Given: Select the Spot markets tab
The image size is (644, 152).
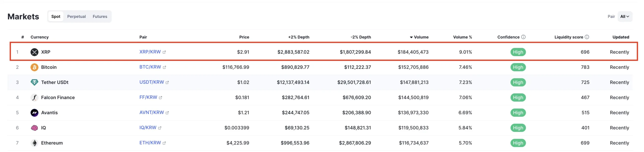Looking at the screenshot, I should click(56, 17).
